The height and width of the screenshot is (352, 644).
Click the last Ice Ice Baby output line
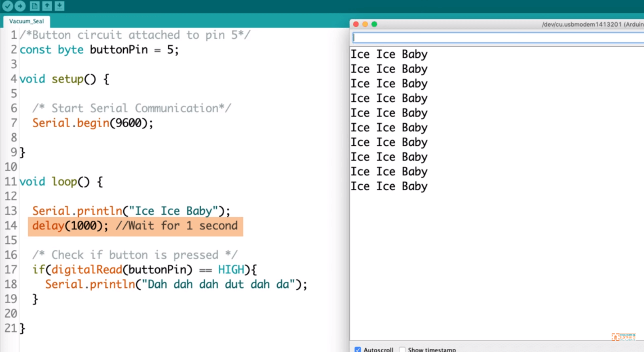click(x=389, y=186)
